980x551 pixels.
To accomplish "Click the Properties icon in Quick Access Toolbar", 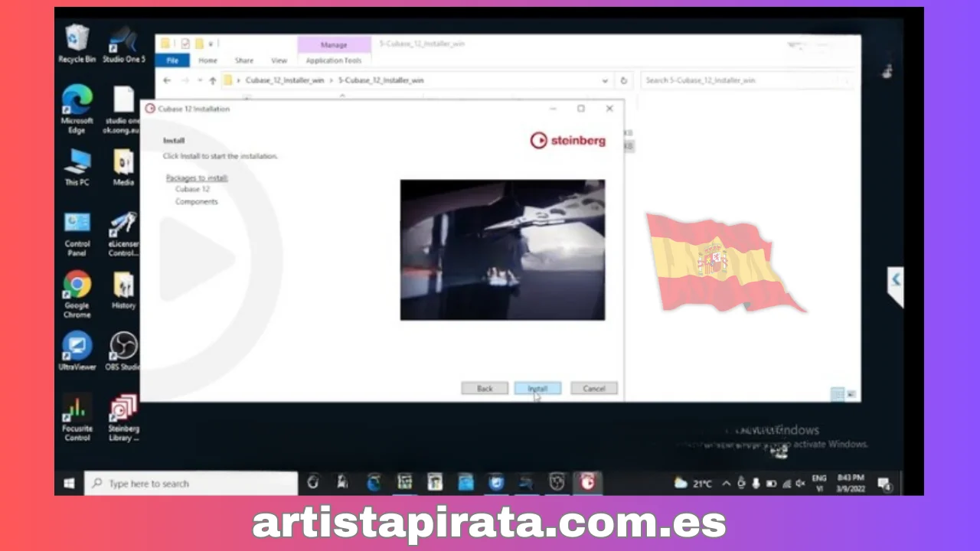I will point(185,44).
